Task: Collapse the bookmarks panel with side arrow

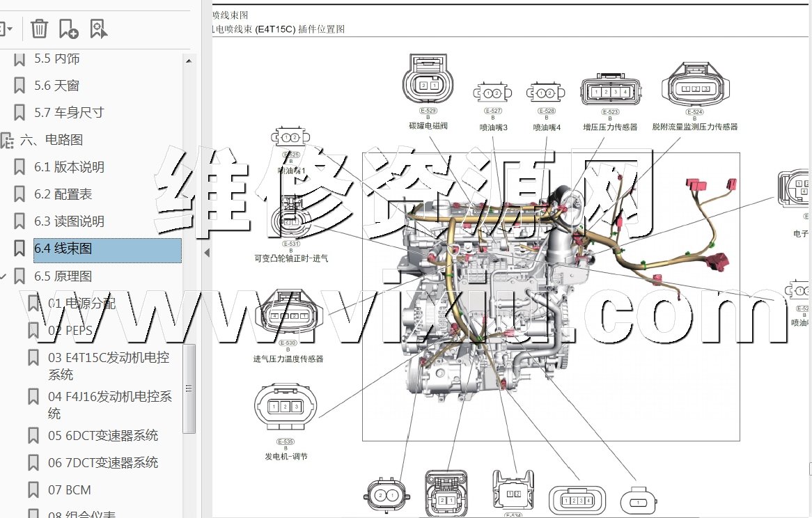Action: coord(206,253)
